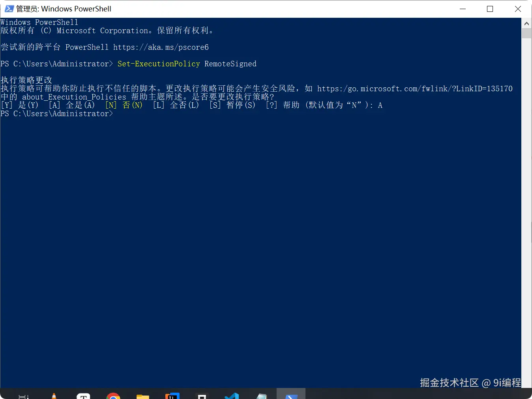This screenshot has height=399, width=532.
Task: Open Typora T icon in the taskbar
Action: click(84, 395)
